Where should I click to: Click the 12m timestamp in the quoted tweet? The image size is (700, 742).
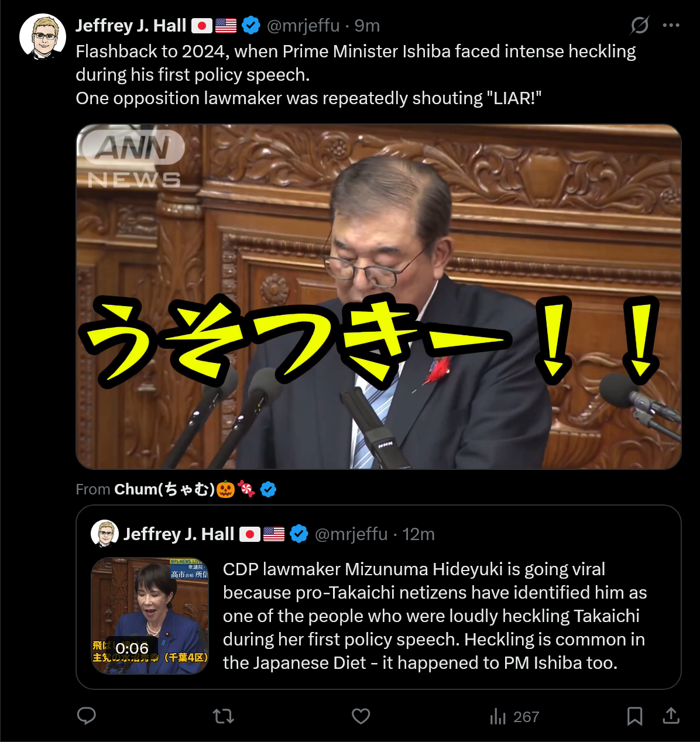pyautogui.click(x=418, y=534)
